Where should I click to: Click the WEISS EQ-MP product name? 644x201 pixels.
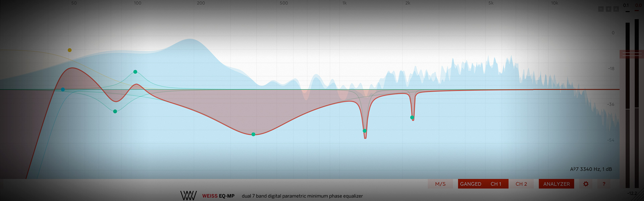coord(218,196)
